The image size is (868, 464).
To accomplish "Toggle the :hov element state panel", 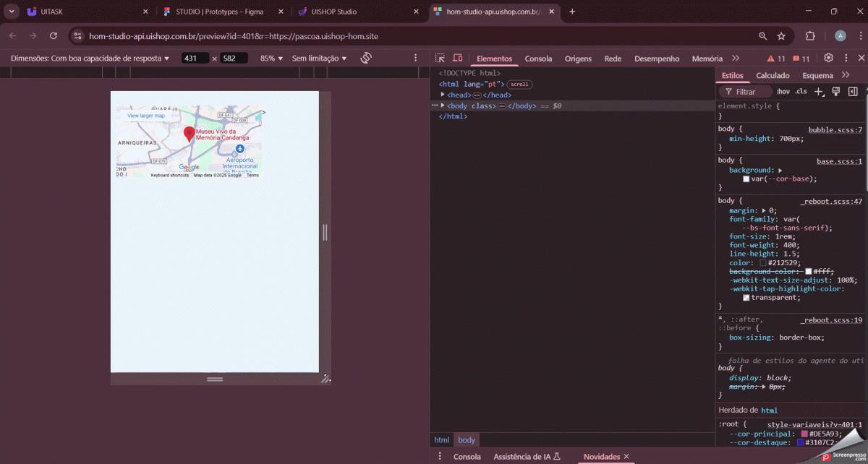I will pyautogui.click(x=783, y=92).
